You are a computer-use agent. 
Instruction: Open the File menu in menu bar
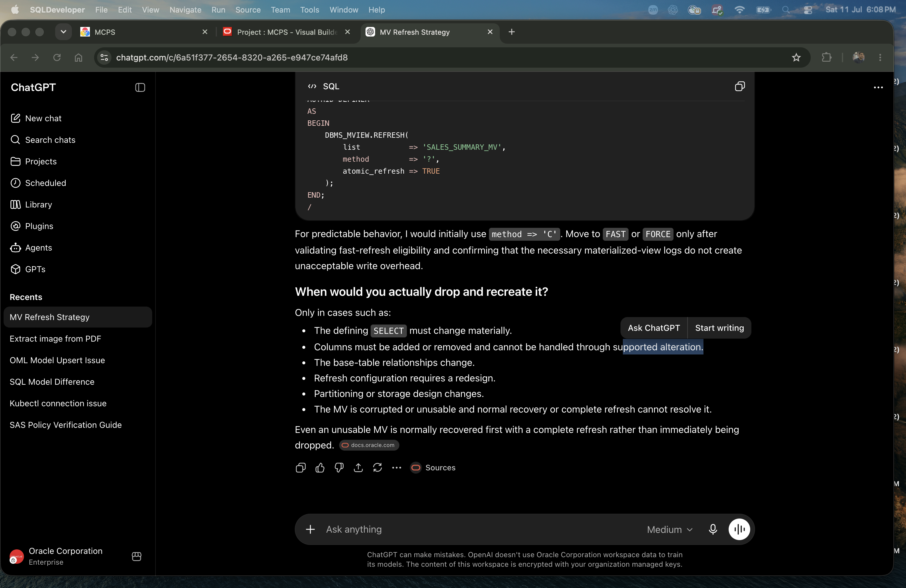tap(101, 10)
